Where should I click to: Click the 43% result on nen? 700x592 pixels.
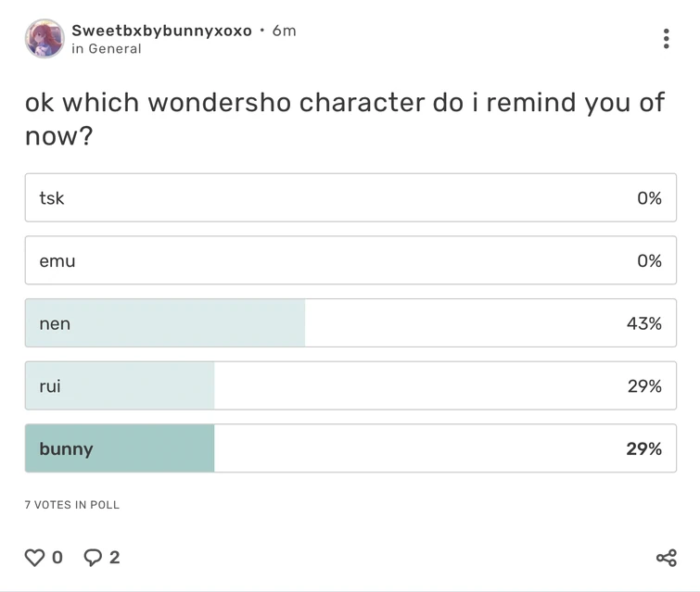[643, 323]
